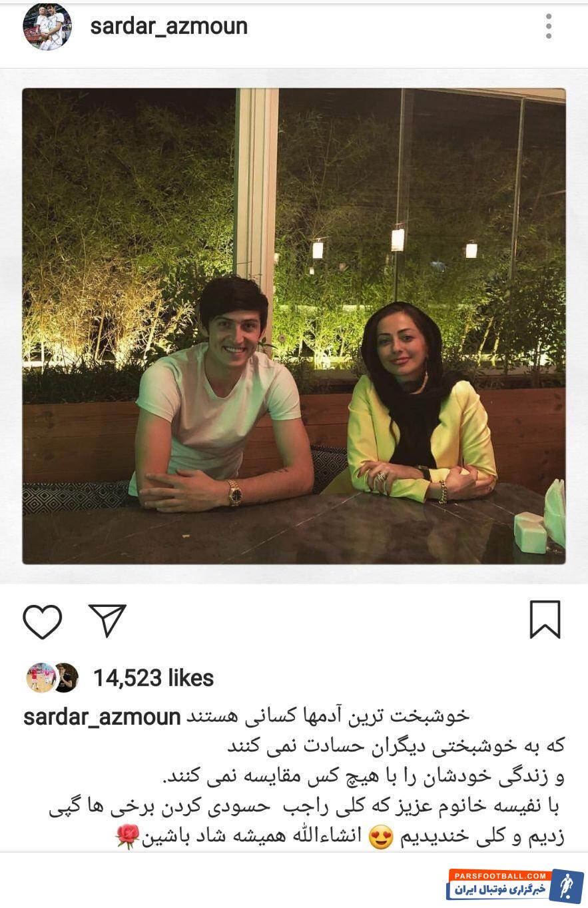View the list of 14,523 likes
This screenshot has height=908, width=588.
coord(153,678)
